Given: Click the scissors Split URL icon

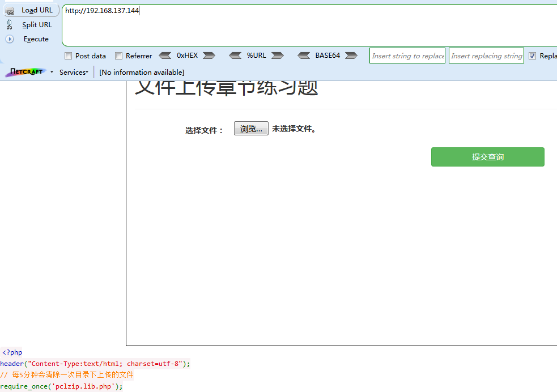Looking at the screenshot, I should (x=9, y=24).
